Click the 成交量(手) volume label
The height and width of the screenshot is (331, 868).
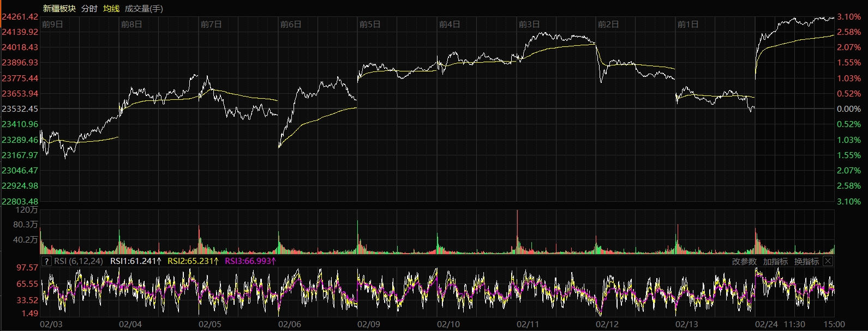[x=144, y=9]
